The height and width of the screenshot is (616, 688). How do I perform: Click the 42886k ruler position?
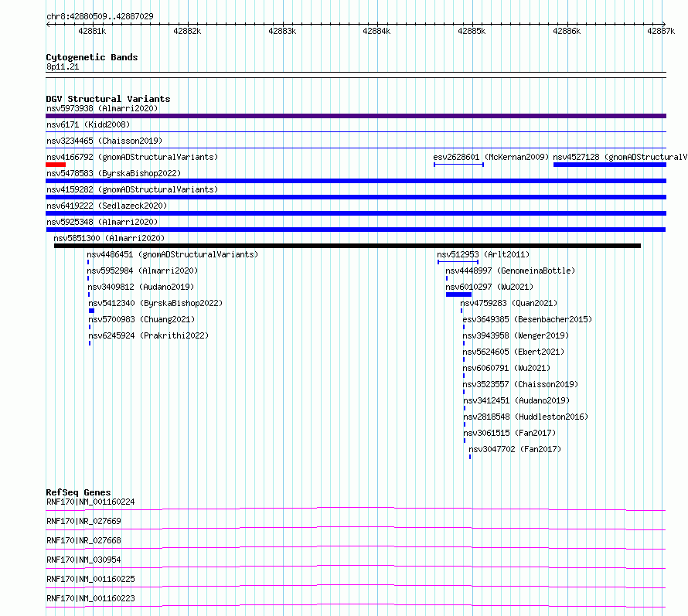pyautogui.click(x=567, y=31)
